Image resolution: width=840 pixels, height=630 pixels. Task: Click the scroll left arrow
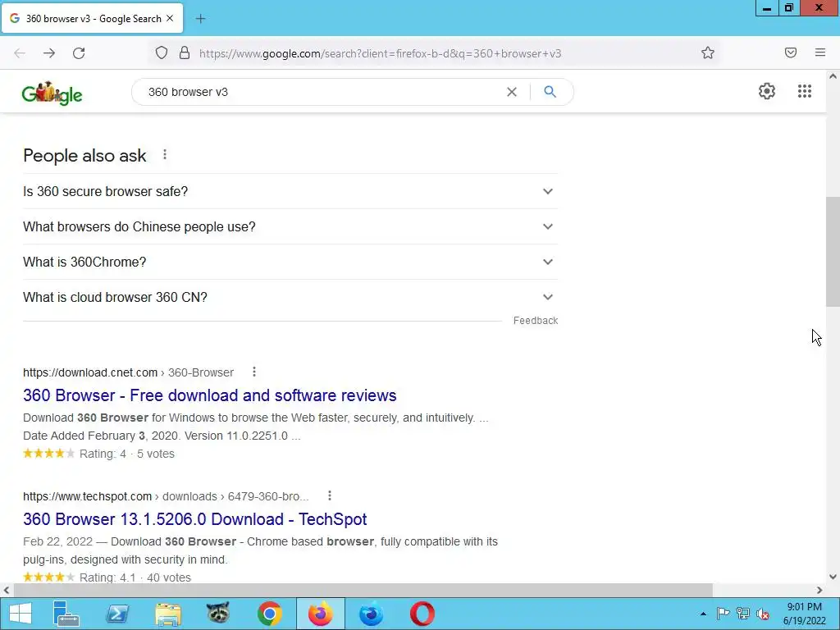(x=6, y=591)
